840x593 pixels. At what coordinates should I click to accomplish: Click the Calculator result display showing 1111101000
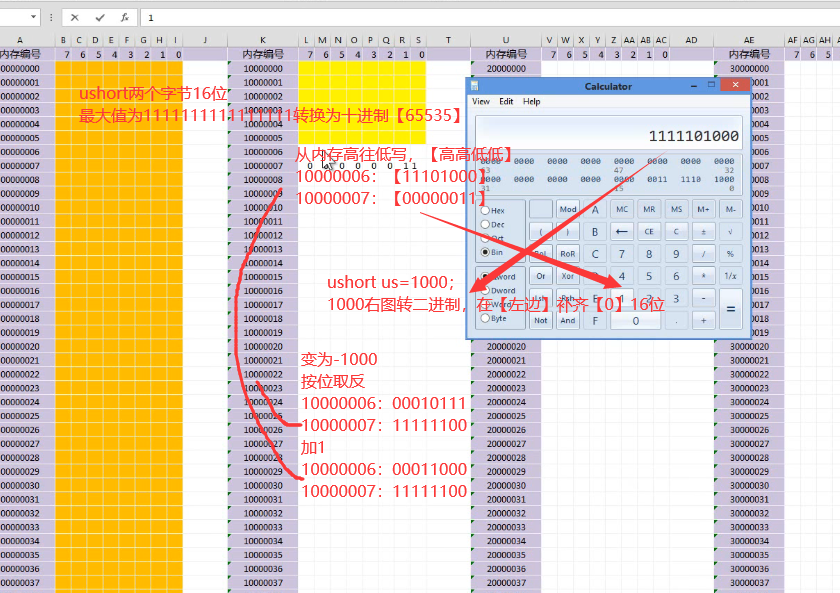(609, 133)
